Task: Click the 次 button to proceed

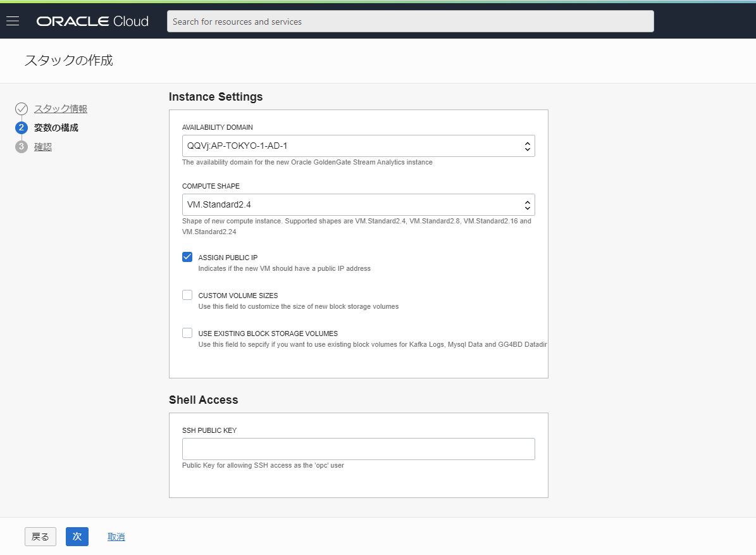Action: pos(77,536)
